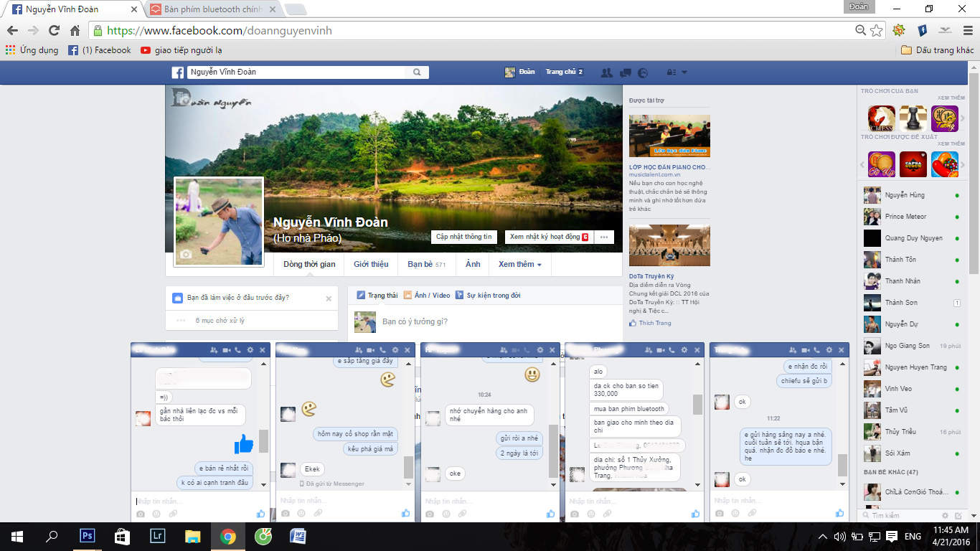Click camera icon on profile picture

(186, 255)
